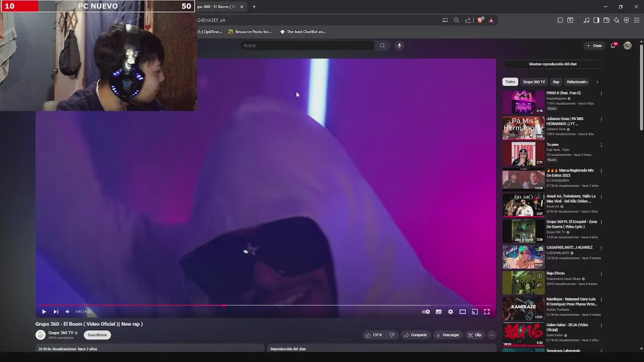644x362 pixels.
Task: Open options for Marca Registrada Mix video
Action: point(601,171)
